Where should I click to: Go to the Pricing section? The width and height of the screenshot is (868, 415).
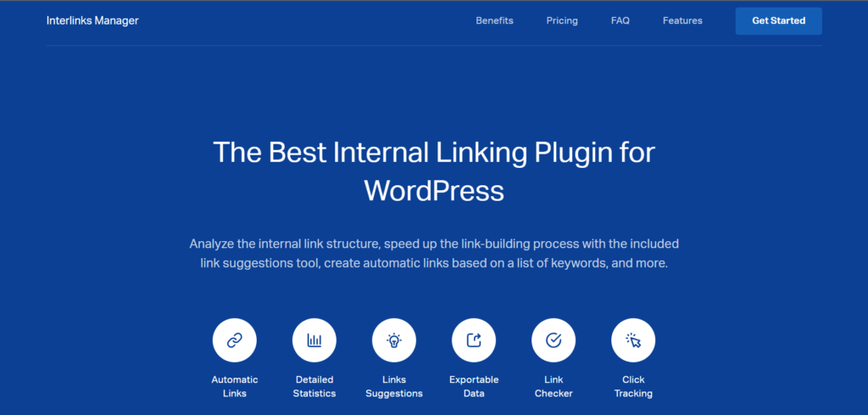pos(562,21)
